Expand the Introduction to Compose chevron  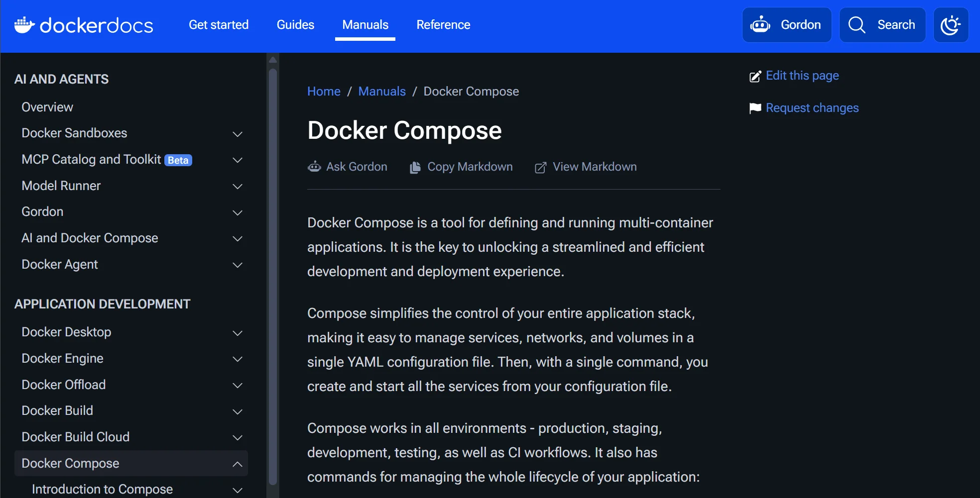(238, 490)
